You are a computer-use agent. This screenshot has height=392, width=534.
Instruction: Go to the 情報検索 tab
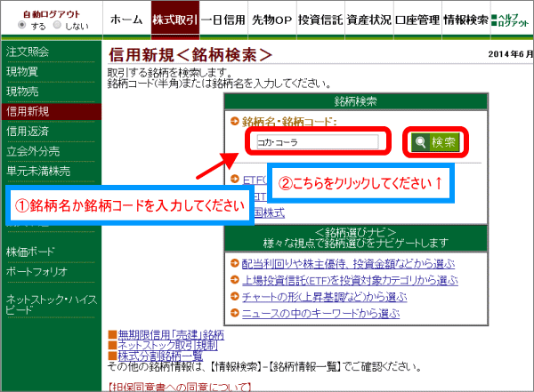tap(466, 20)
